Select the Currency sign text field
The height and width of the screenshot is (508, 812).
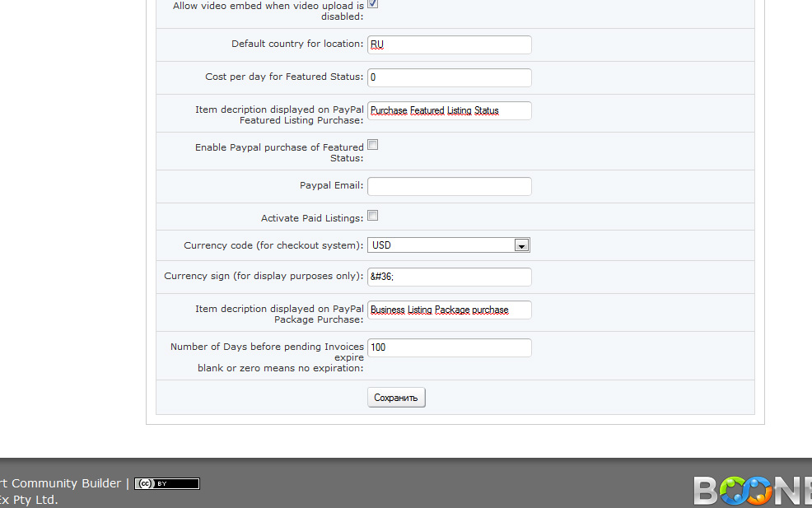pos(449,277)
